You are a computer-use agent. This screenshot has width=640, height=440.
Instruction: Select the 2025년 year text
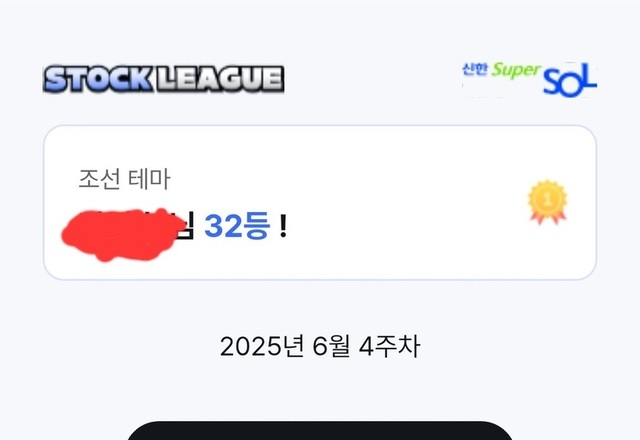coord(262,347)
